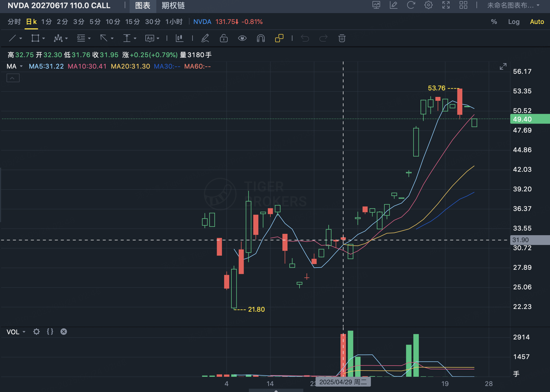
Task: Open the VOL indicator dropdown
Action: click(x=24, y=332)
